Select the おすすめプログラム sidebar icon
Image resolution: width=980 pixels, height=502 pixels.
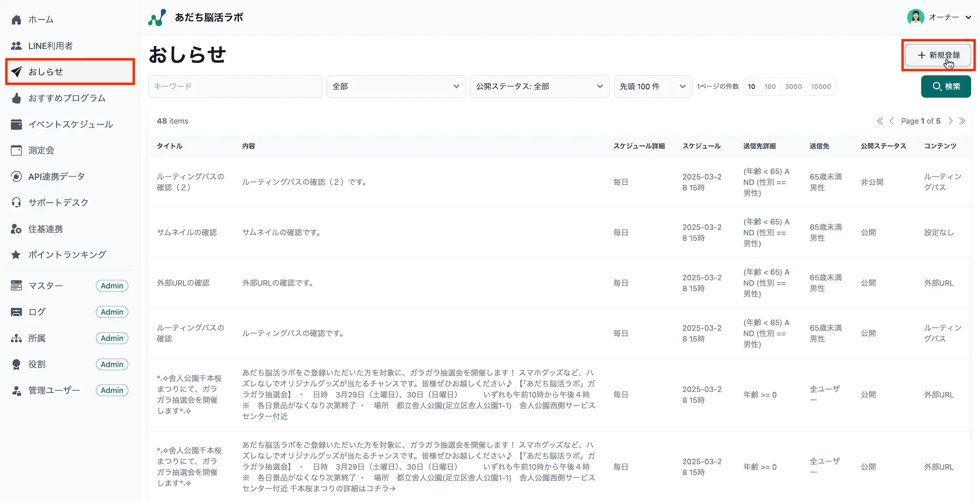(17, 98)
